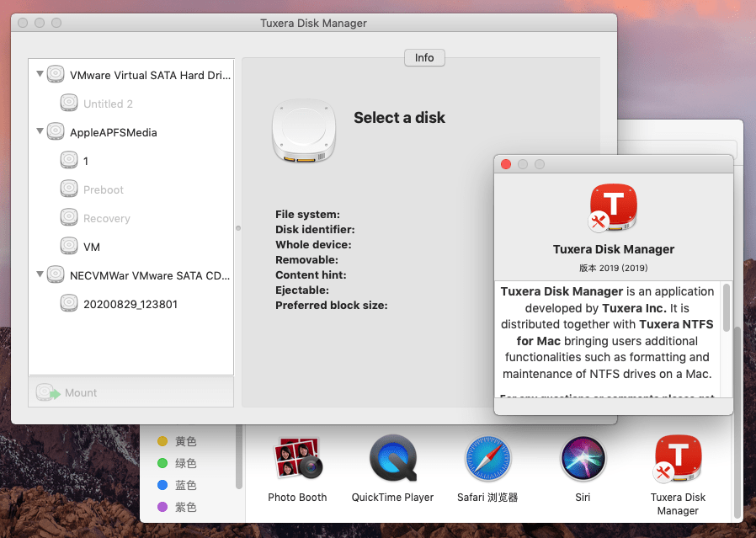Screen dimensions: 756x538
Task: Click the Select a disk heading
Action: pos(399,118)
